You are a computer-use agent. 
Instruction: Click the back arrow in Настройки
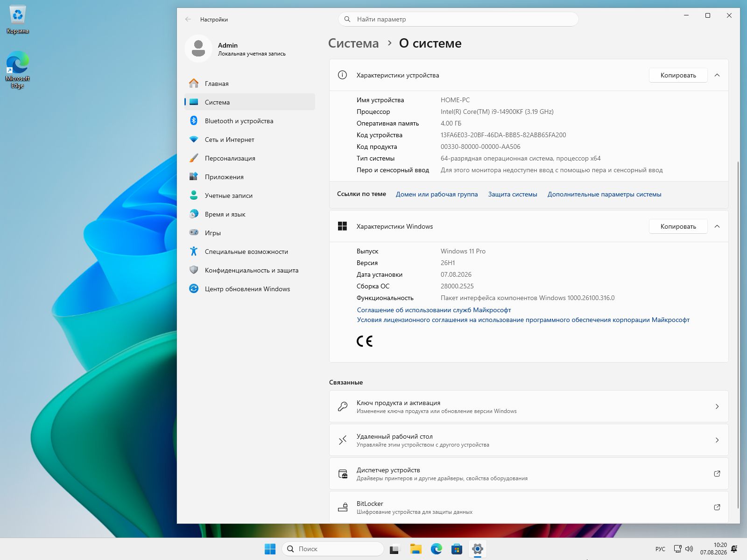(x=188, y=19)
